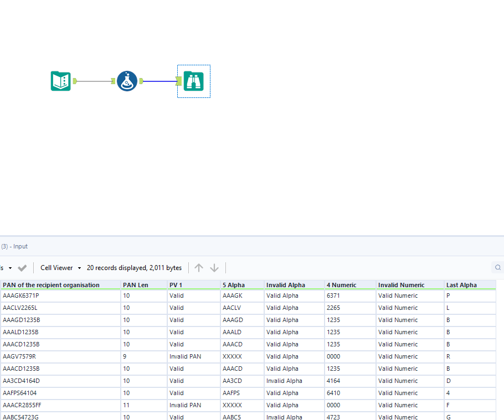Screen dimensions: 504x420
Task: Click the 'PV 1' column header
Action: click(x=176, y=285)
